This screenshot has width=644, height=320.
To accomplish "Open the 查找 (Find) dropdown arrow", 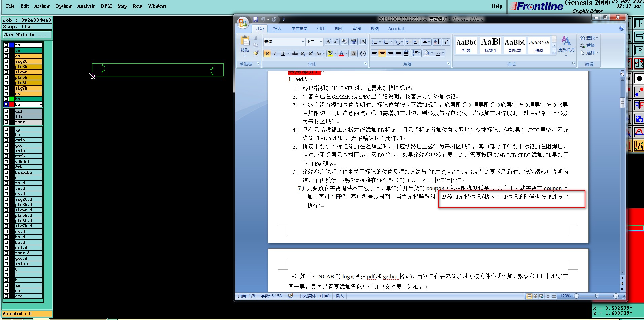I will click(597, 38).
